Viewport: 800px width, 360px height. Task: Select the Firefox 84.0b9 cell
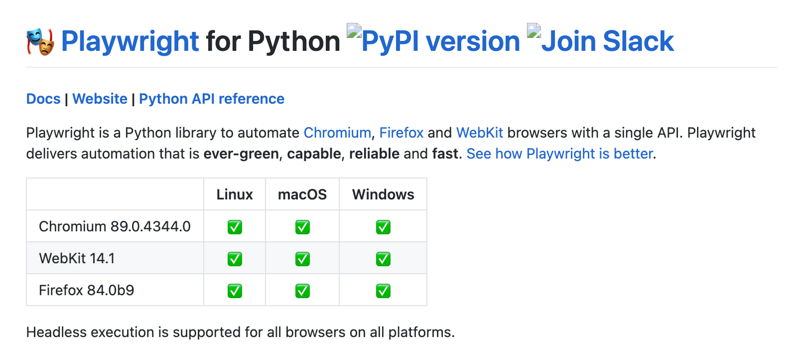[115, 290]
